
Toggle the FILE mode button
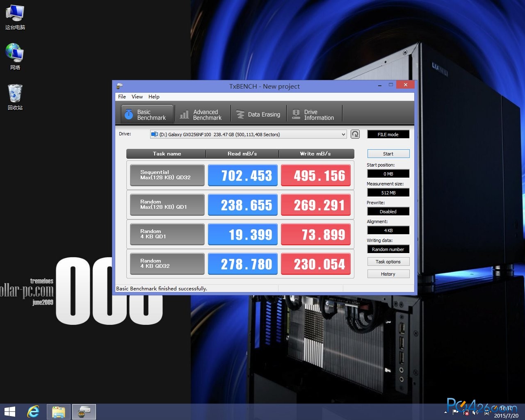(388, 134)
